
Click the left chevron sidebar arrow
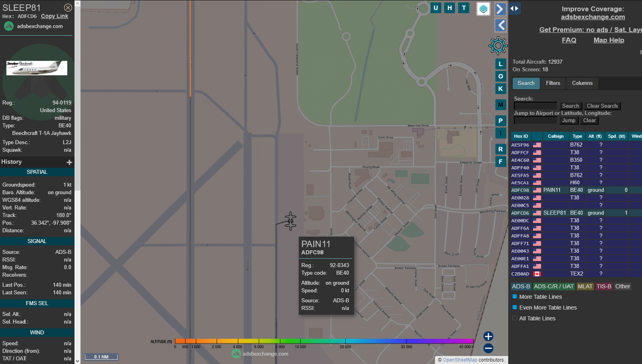tap(501, 25)
